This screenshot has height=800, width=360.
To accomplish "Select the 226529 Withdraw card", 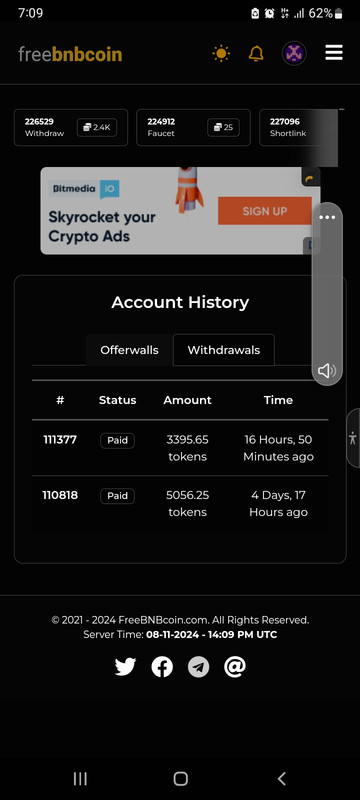I will point(71,128).
